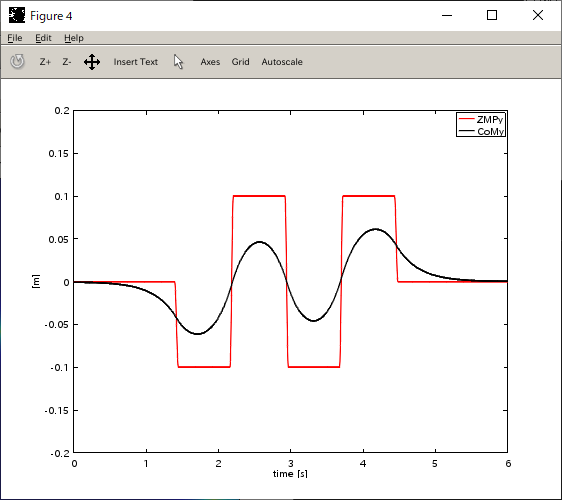Maximize the Figure 4 window

tap(492, 15)
